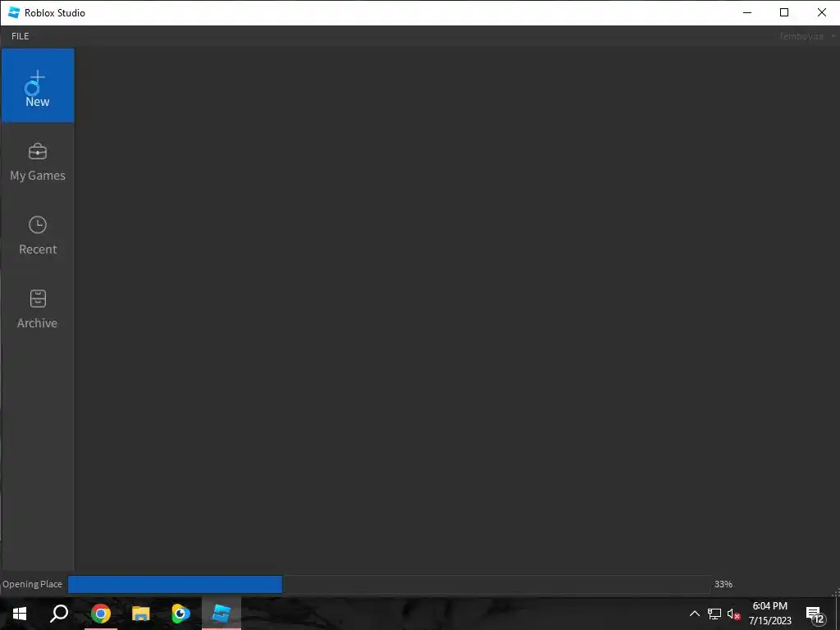Click the Roblox Studio title bar logo
This screenshot has height=630, width=840.
click(14, 12)
